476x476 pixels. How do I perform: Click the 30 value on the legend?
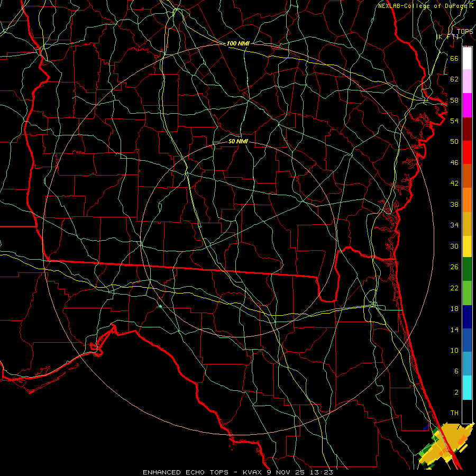point(454,246)
